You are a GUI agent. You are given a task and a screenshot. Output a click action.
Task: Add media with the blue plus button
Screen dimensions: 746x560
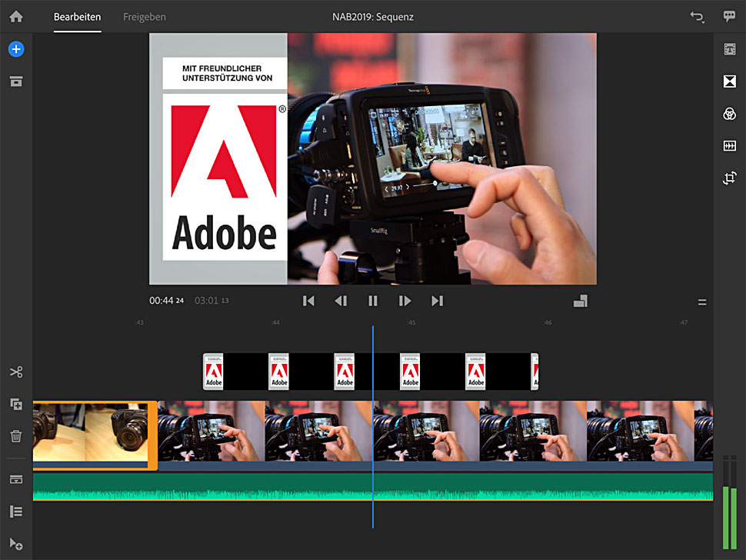click(x=16, y=49)
